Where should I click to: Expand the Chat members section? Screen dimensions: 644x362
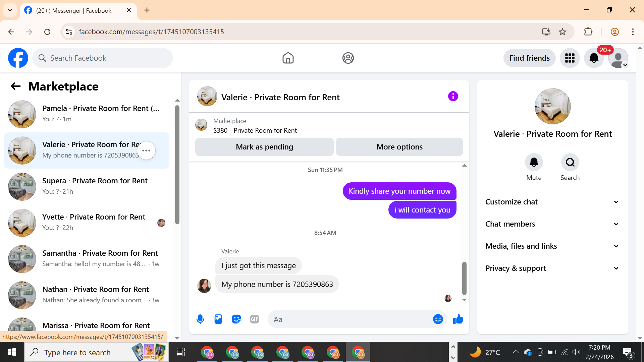point(552,224)
